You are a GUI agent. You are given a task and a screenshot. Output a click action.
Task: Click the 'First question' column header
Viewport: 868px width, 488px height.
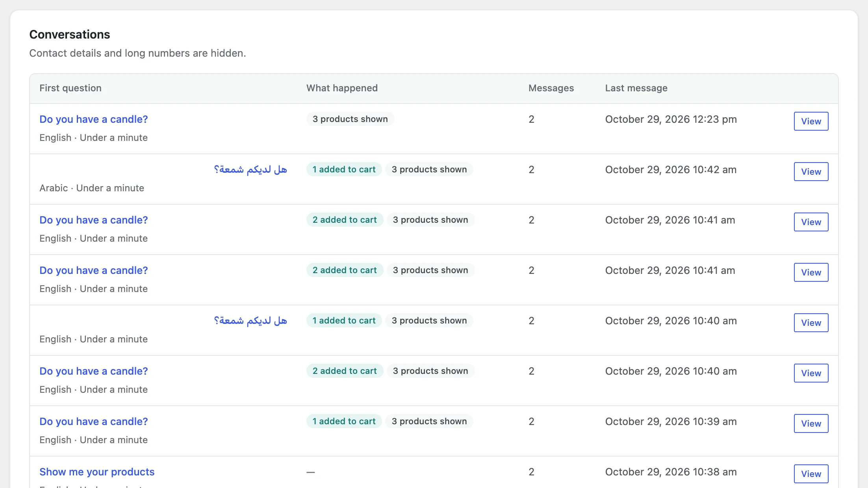pos(70,88)
